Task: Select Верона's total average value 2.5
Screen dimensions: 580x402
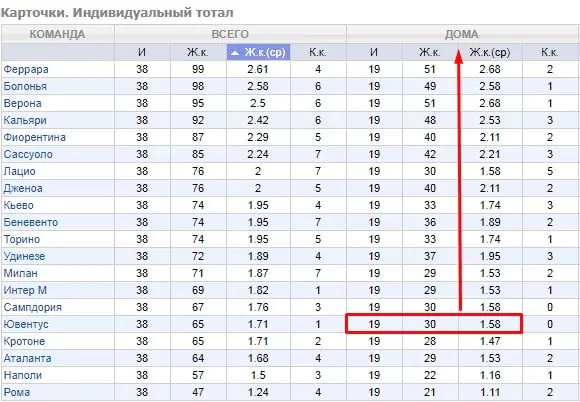Action: pos(258,103)
